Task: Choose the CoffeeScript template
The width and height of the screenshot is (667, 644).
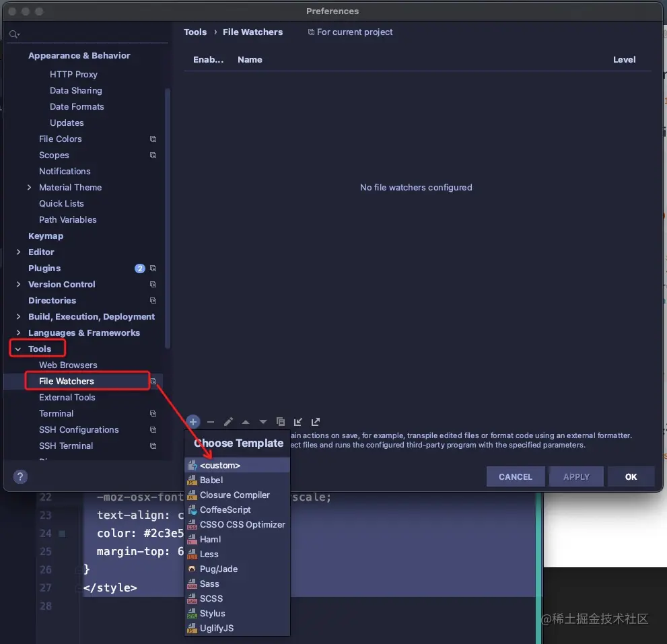Action: (x=238, y=509)
